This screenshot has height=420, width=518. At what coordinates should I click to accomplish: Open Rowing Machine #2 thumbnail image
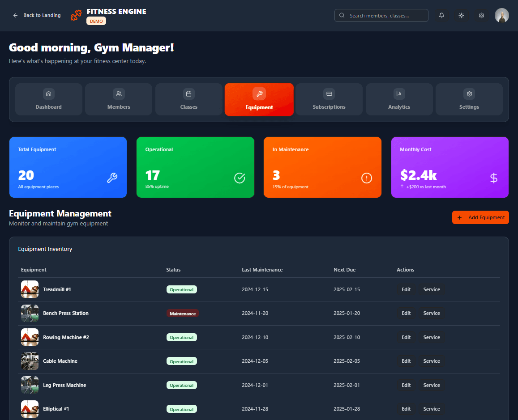[30, 337]
